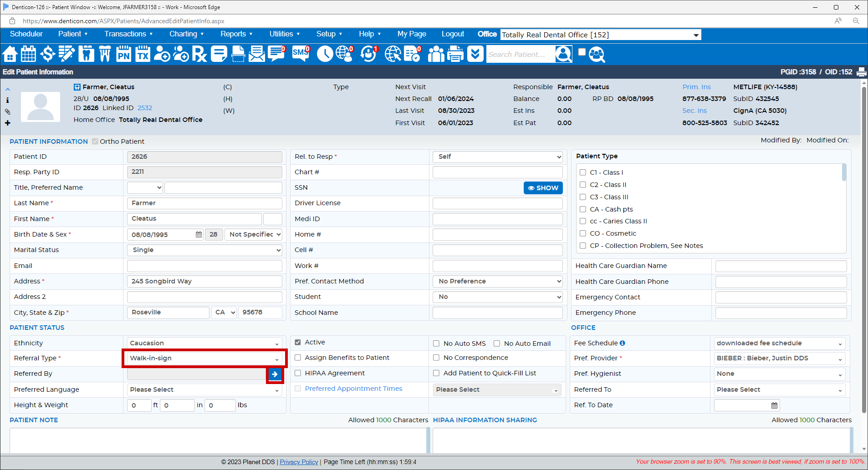Open the Office selection dropdown

(x=601, y=35)
